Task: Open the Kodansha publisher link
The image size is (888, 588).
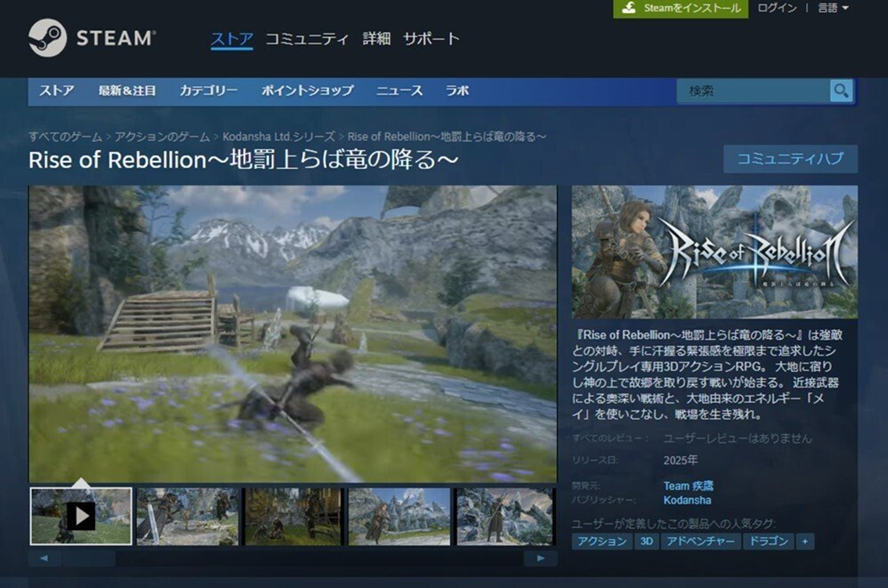Action: point(688,500)
